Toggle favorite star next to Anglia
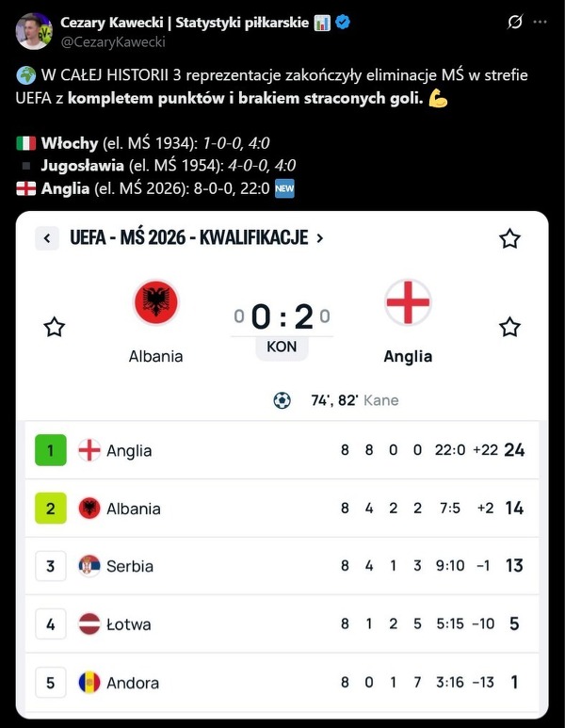Screen dimensions: 565x728 click(509, 327)
